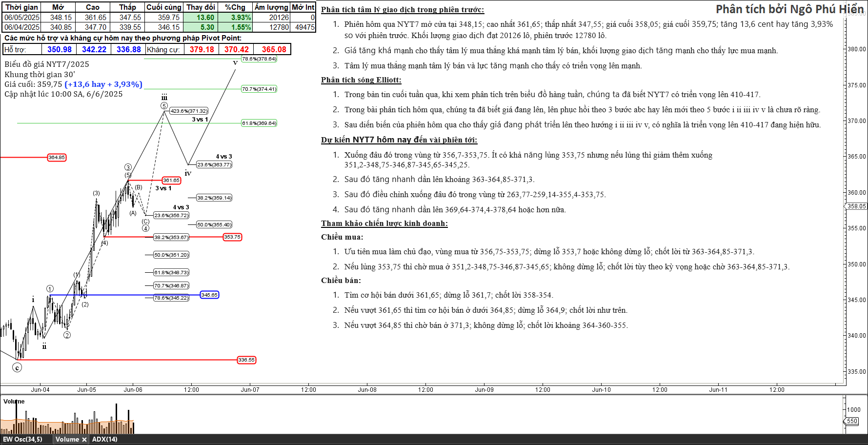Close the Volume tab with its X
The height and width of the screenshot is (445, 868).
(84, 440)
